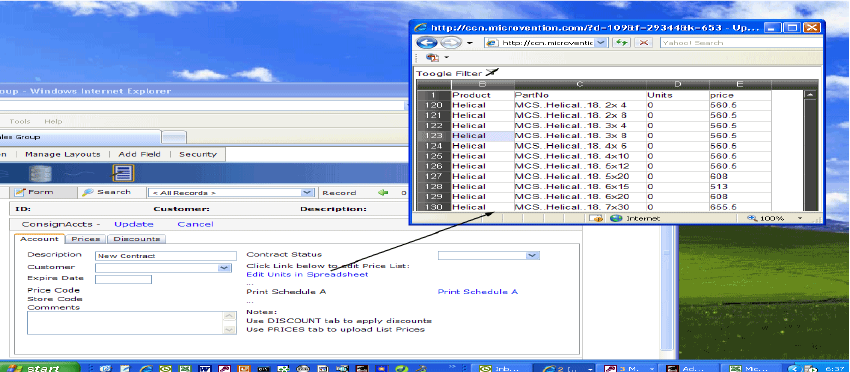
Task: Click the green Refresh icon in popup
Action: tap(621, 43)
